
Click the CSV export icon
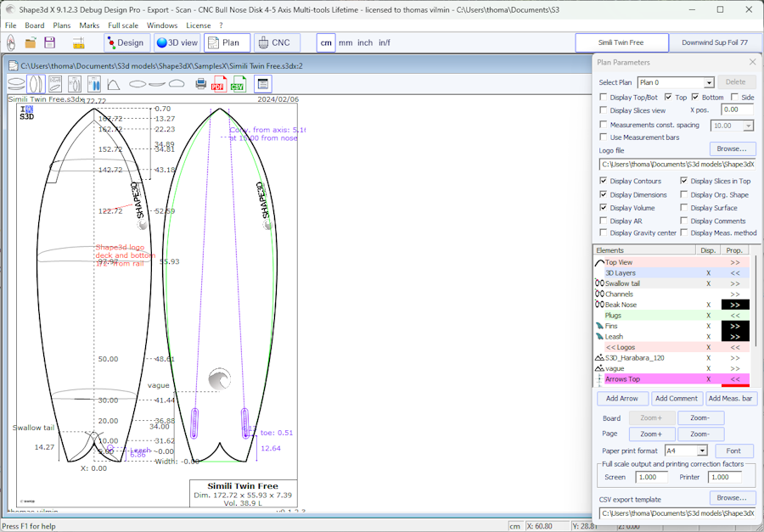[238, 84]
